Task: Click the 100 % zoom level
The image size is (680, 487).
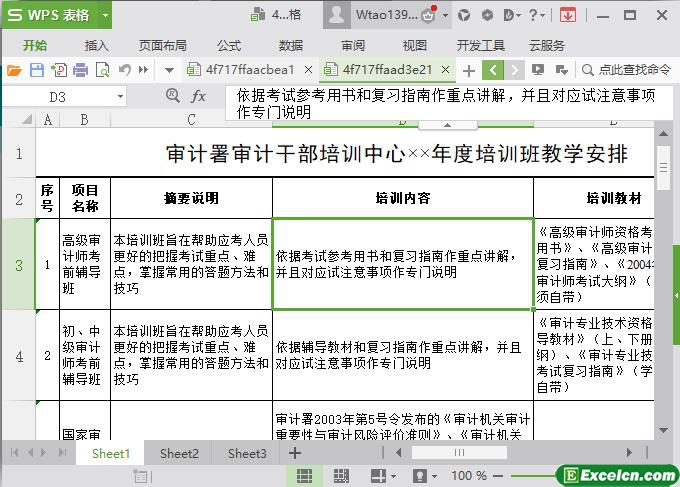Action: [469, 476]
